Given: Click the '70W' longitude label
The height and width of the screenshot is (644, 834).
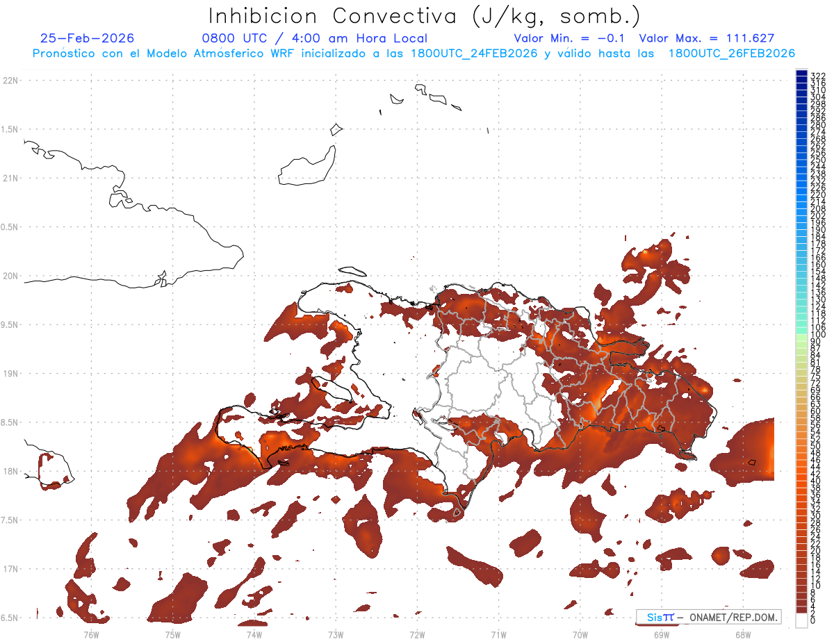Looking at the screenshot, I should click(x=580, y=634).
